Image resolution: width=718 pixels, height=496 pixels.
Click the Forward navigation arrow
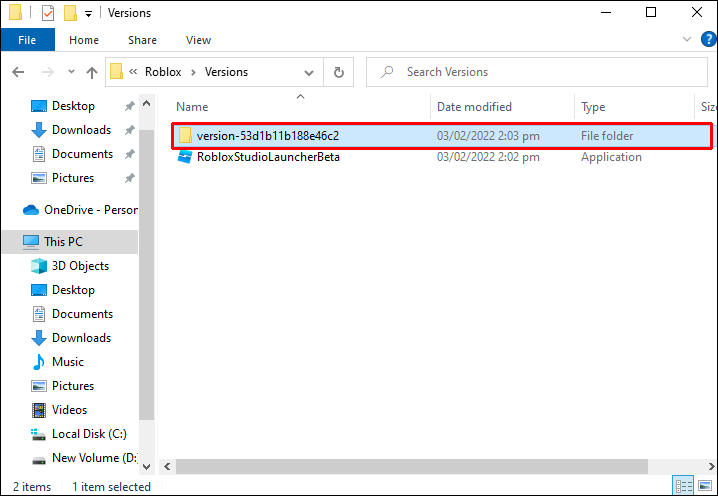48,72
